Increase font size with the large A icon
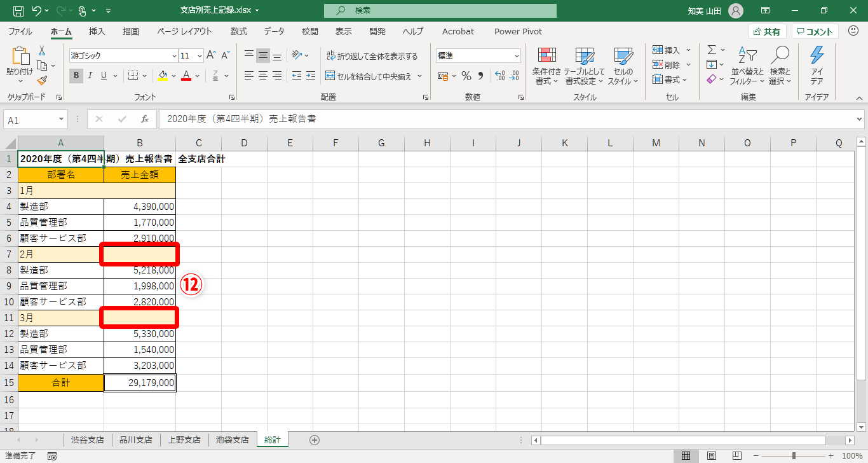 (x=212, y=55)
